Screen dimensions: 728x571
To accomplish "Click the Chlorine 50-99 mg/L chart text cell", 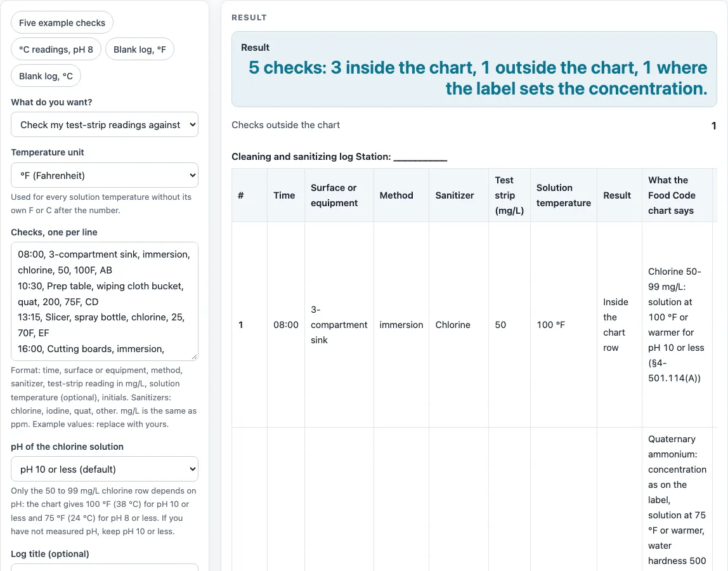I will pos(677,325).
